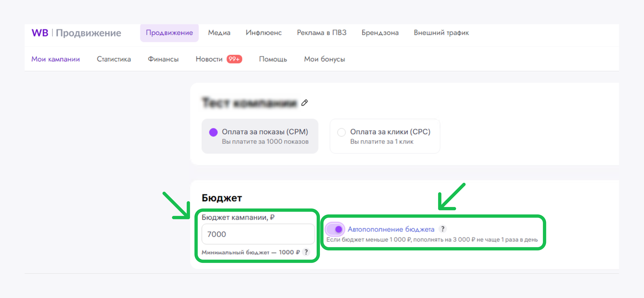
Task: Go to the Инфлюенс tab
Action: click(263, 33)
